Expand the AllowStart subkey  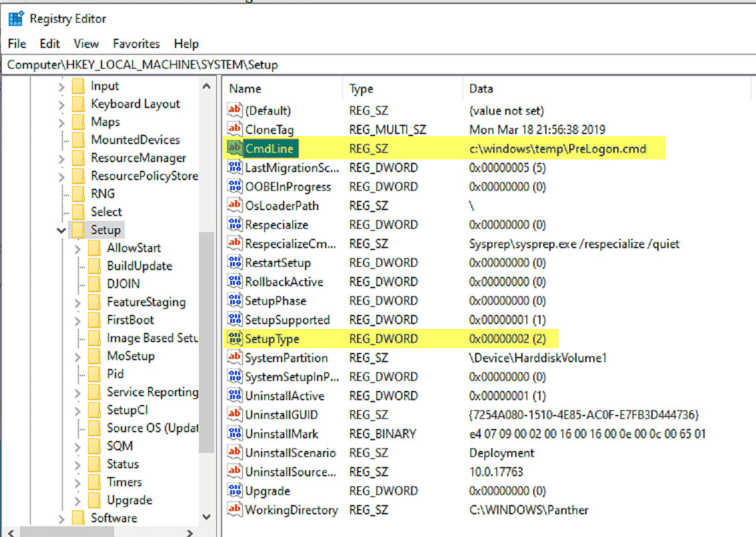click(77, 249)
